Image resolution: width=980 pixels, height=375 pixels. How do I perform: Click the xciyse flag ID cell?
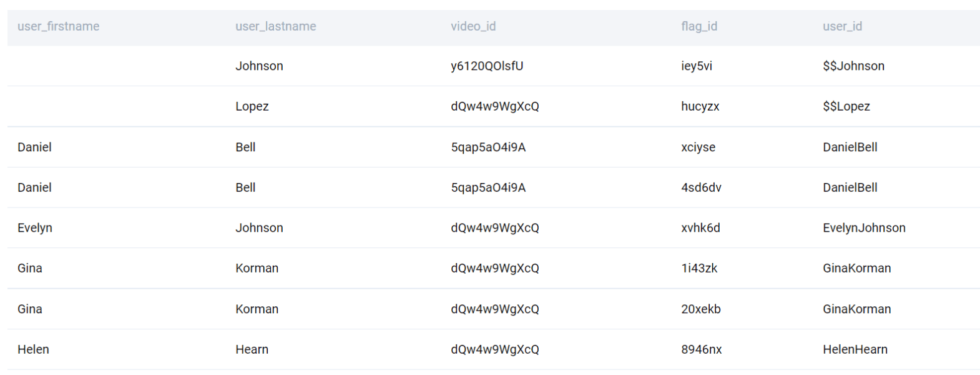698,147
